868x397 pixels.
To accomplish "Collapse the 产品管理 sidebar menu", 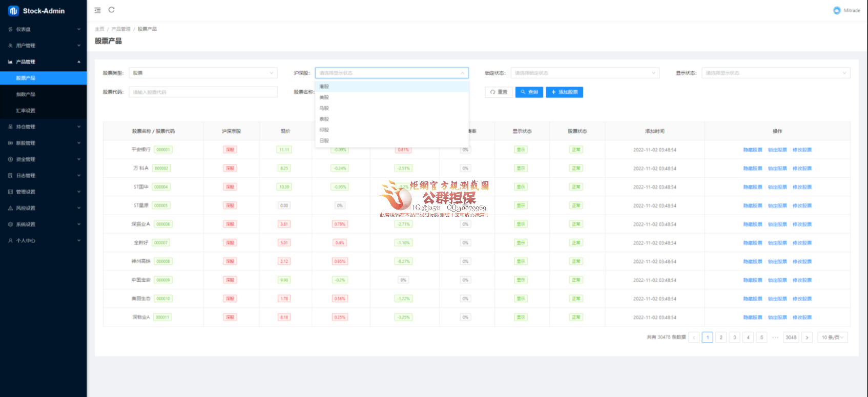I will [x=78, y=62].
